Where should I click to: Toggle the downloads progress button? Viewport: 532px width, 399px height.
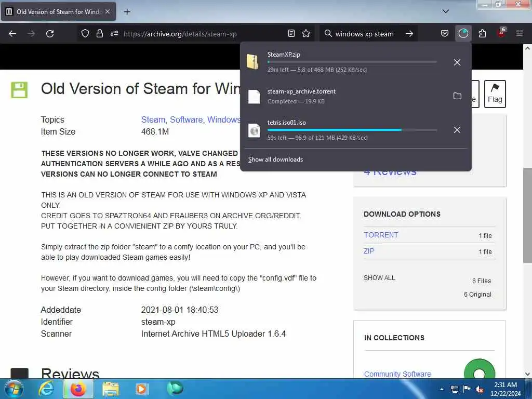click(463, 34)
